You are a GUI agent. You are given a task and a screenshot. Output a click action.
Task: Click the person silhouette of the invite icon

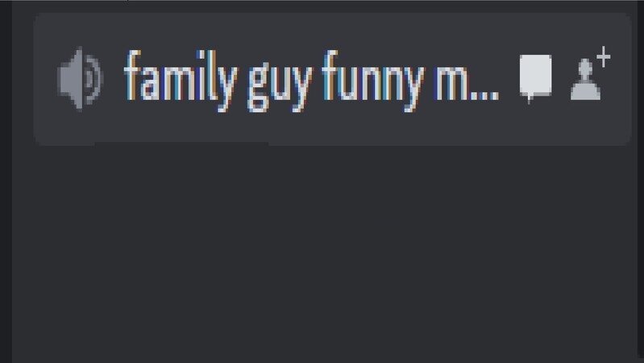tap(585, 79)
